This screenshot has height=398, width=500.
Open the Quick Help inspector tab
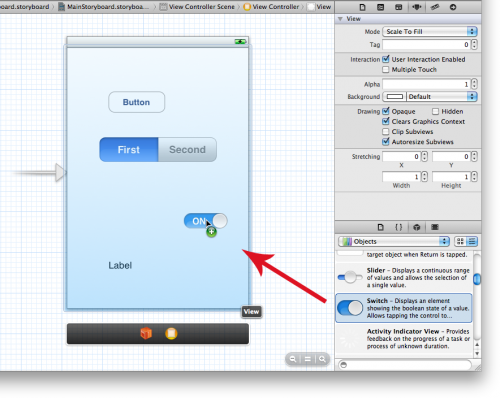click(380, 7)
